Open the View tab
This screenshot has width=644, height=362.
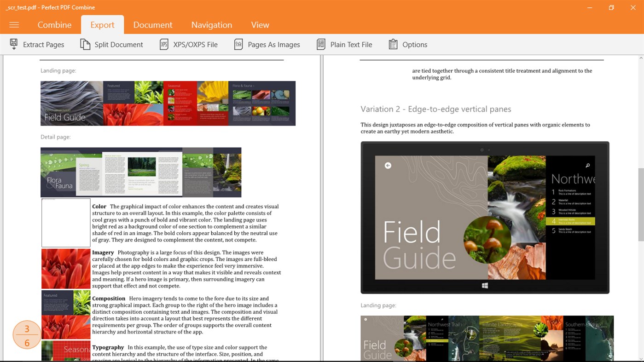coord(260,25)
